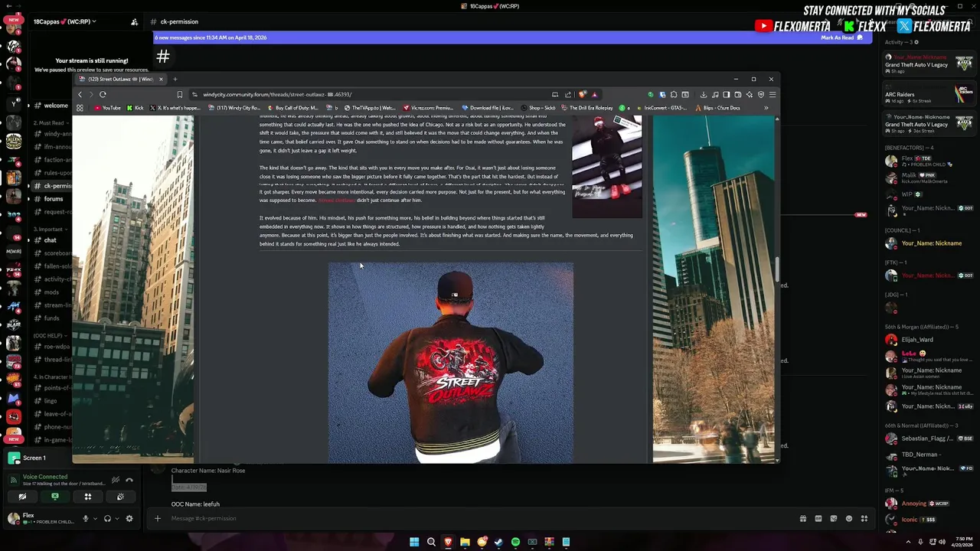
Task: Open The Drill Era Roleplay bookmark
Action: click(588, 108)
